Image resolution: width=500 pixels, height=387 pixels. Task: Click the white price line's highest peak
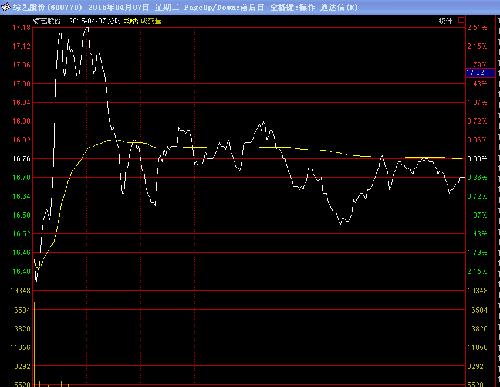[x=87, y=29]
